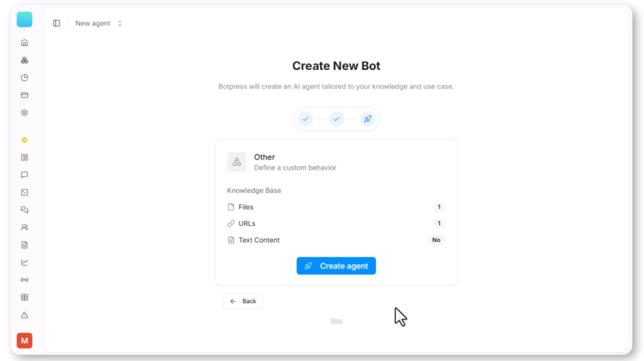The height and width of the screenshot is (361, 644).
Task: Open the users icon in sidebar
Action: pos(25,227)
